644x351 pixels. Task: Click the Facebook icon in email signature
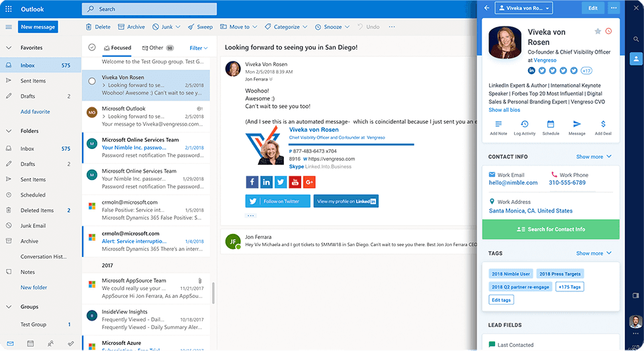[252, 182]
